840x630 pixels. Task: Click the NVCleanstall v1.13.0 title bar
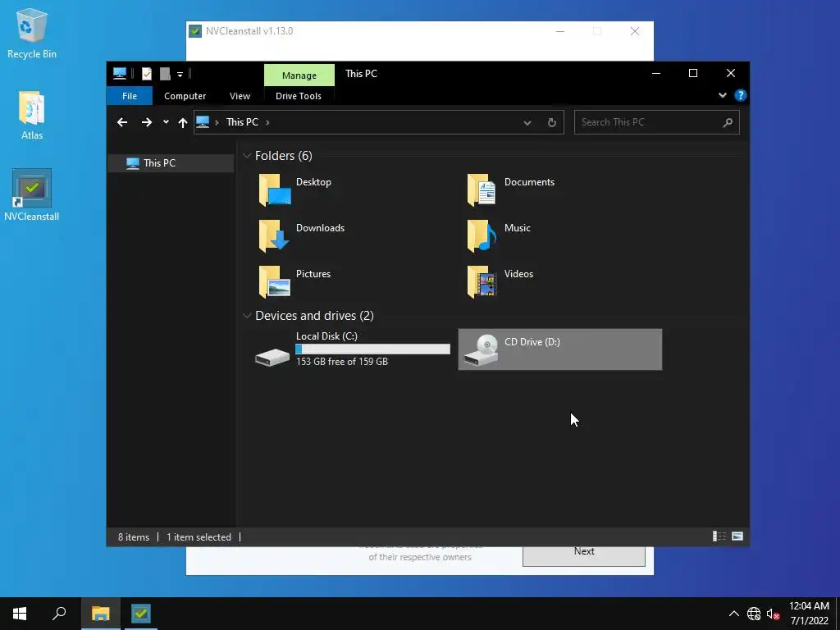(x=370, y=31)
